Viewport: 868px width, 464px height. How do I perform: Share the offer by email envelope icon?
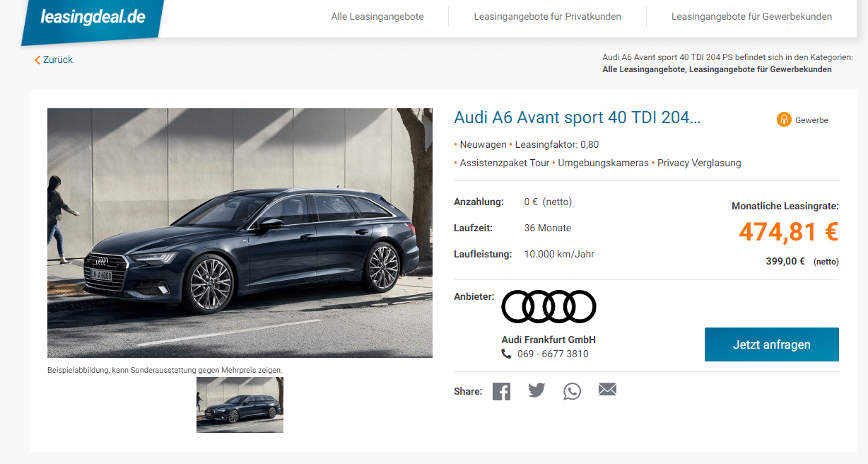[x=607, y=389]
